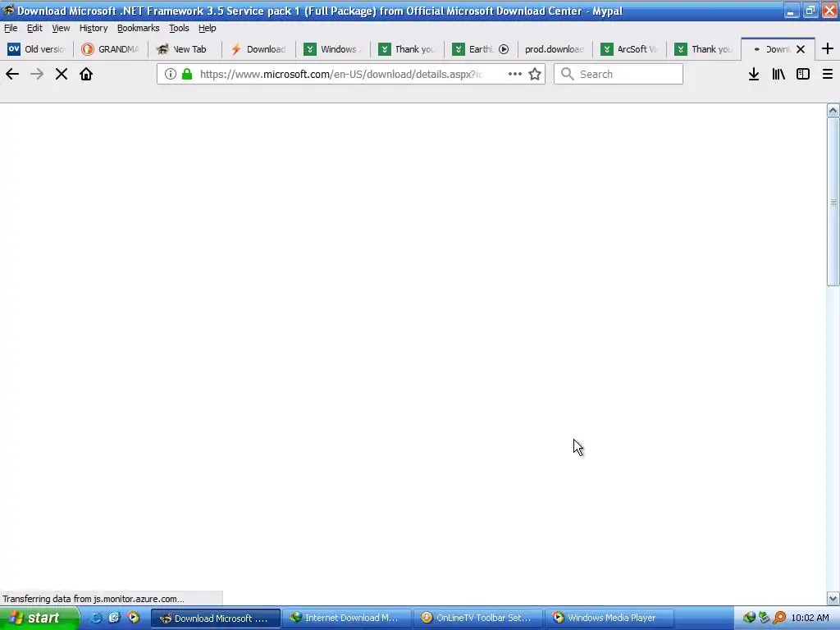Open page actions three-dot menu
The height and width of the screenshot is (630, 840).
tap(515, 74)
